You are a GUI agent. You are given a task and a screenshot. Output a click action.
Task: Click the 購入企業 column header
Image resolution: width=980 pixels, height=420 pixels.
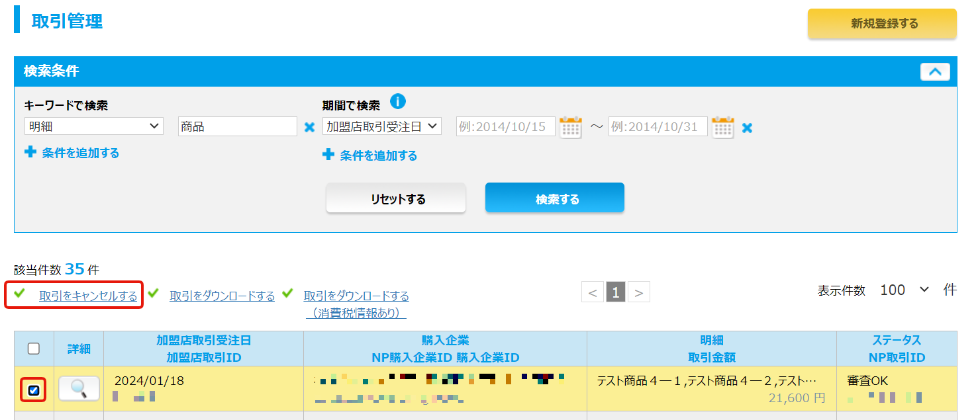(445, 341)
